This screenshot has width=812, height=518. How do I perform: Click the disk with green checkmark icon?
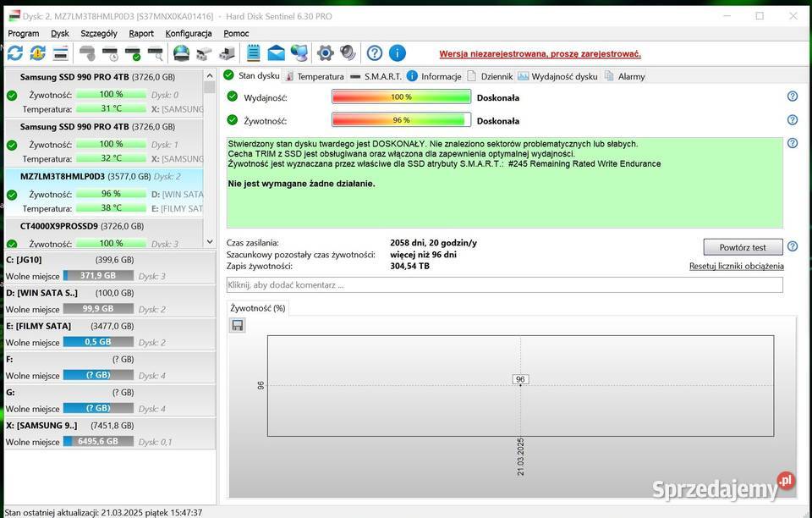133,52
